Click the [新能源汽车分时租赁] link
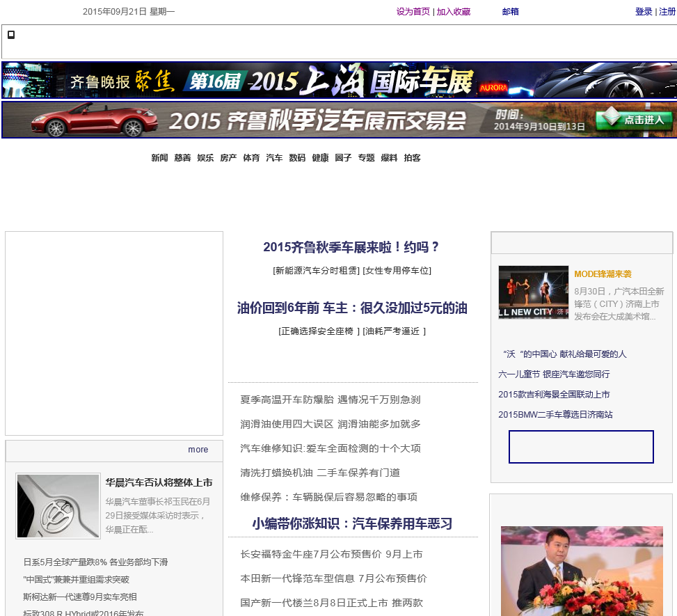677x616 pixels. coord(316,271)
